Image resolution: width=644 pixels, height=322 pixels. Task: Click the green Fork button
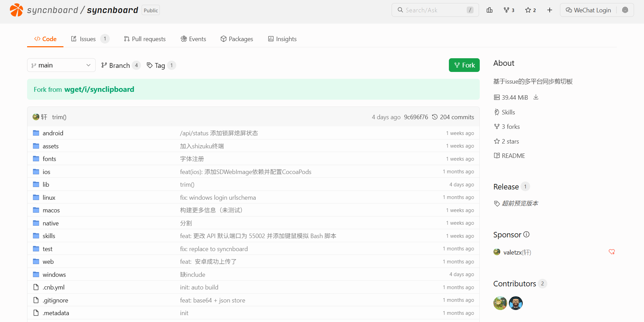click(464, 65)
